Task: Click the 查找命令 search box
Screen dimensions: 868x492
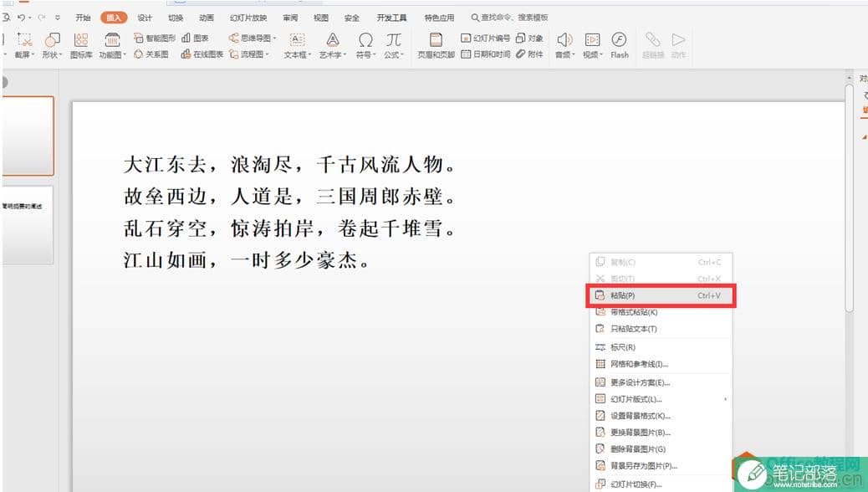Action: pos(510,18)
